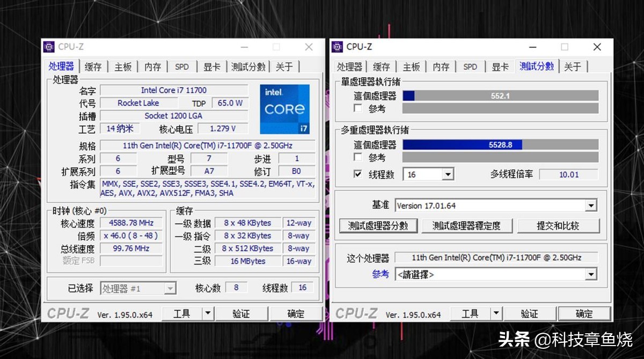
Task: Open the 参考 <請選擇> processor dropdown
Action: coord(592,274)
